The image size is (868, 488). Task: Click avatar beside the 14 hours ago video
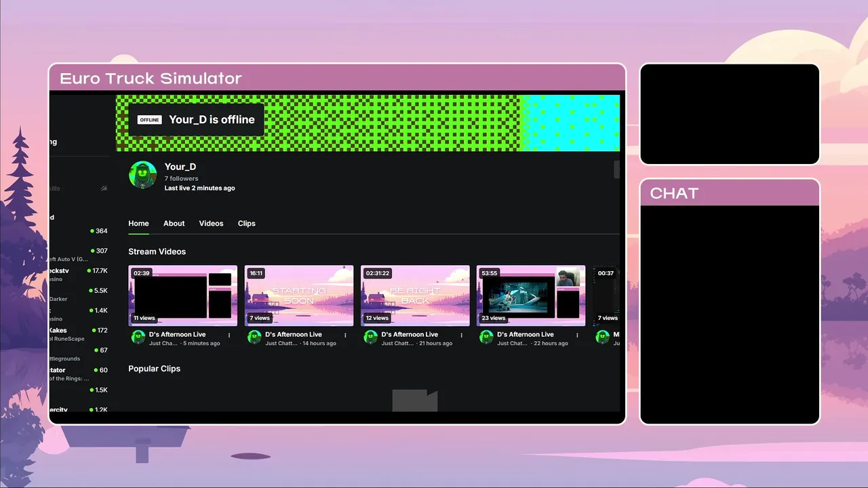254,338
